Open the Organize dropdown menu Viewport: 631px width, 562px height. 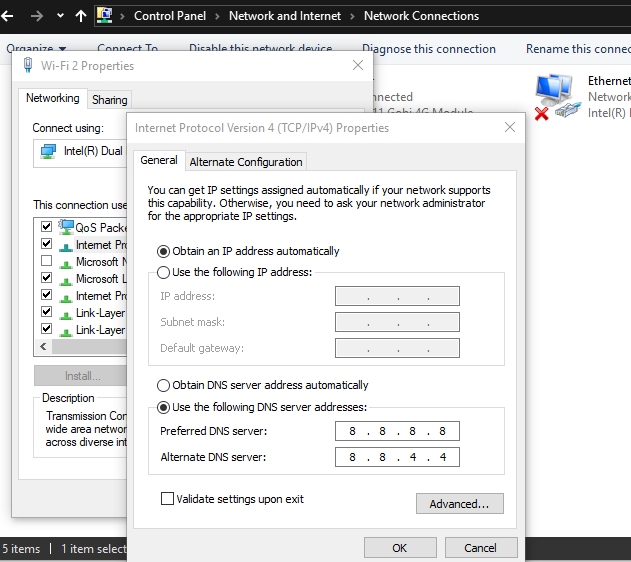point(36,49)
